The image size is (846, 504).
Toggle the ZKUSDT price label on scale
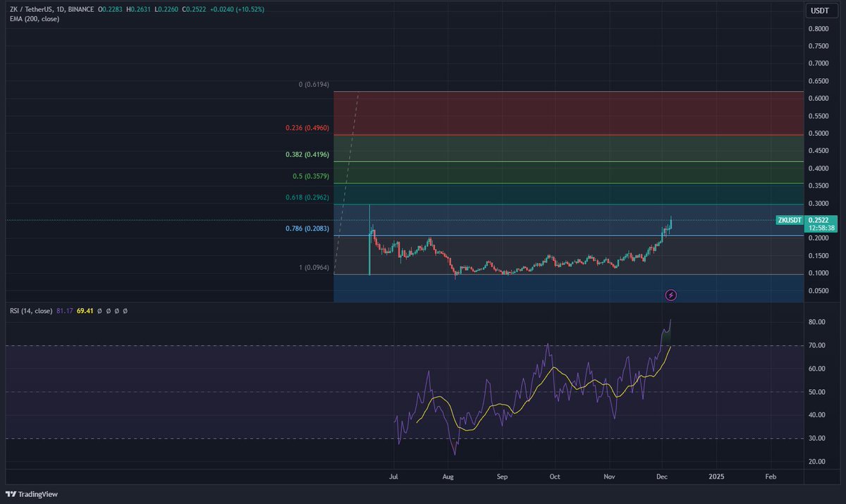point(789,220)
